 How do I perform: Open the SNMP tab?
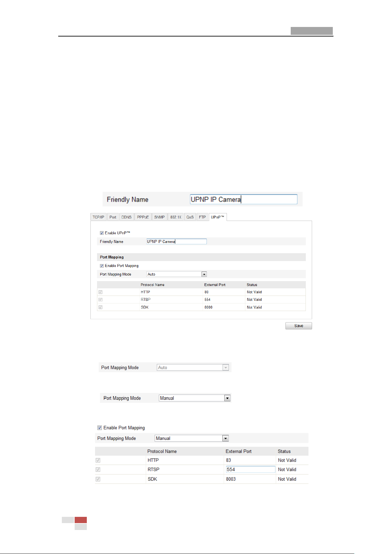(159, 217)
